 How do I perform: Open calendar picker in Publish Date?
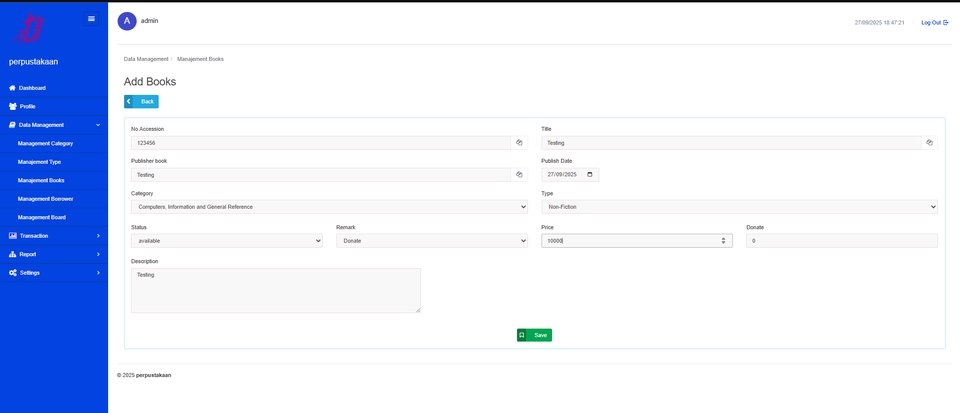point(590,175)
